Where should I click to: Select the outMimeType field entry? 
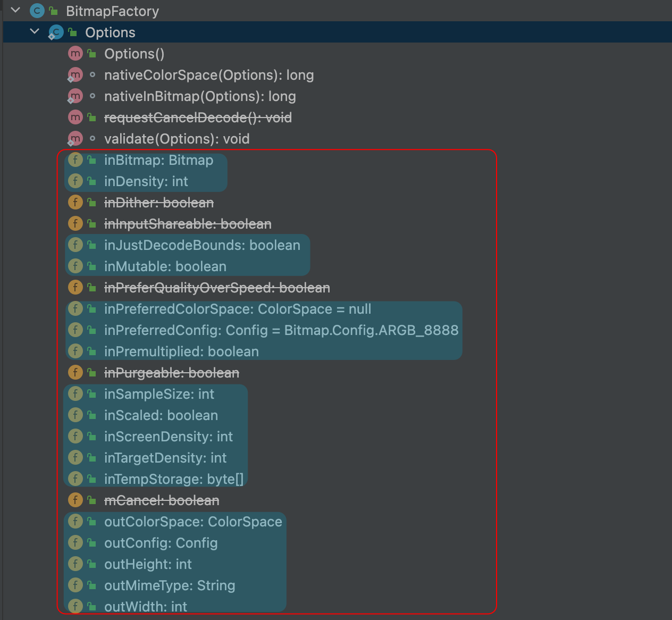170,585
